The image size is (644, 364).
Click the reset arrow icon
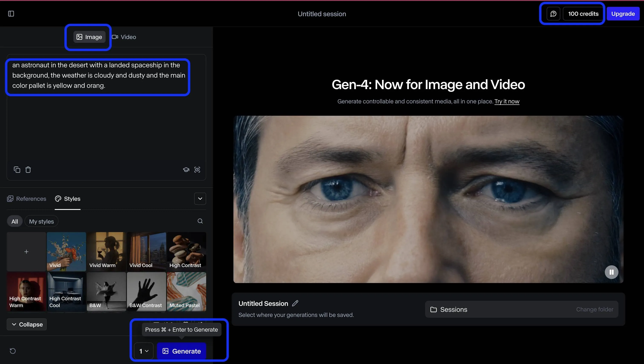click(x=13, y=351)
